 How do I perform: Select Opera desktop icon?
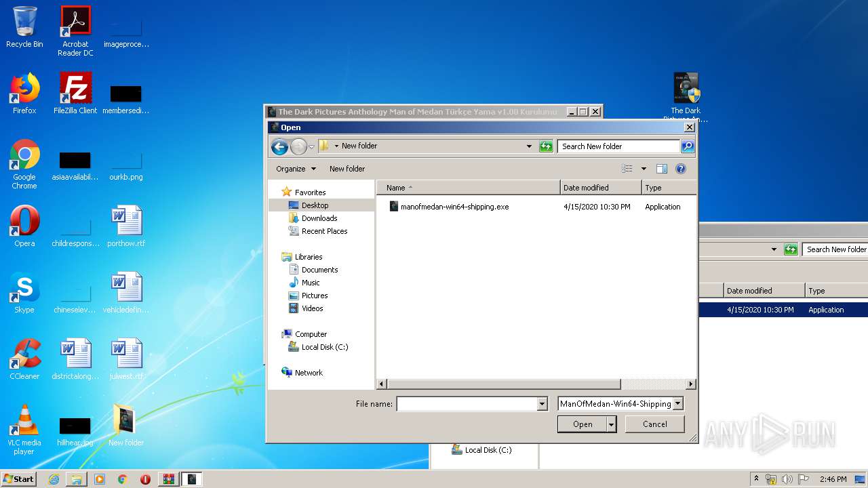coord(24,226)
